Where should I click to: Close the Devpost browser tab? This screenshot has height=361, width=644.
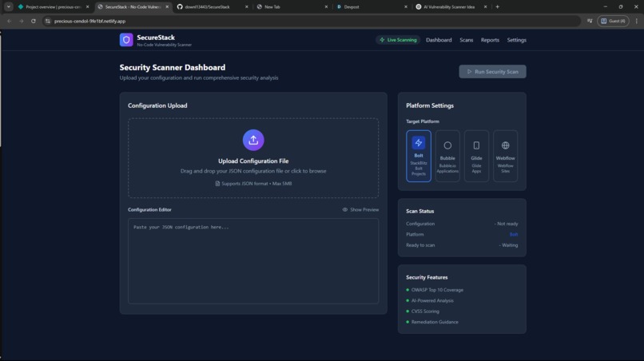click(x=406, y=6)
